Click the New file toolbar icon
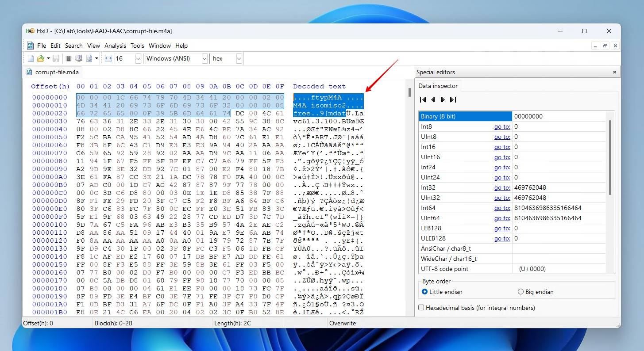This screenshot has width=644, height=351. tap(31, 58)
